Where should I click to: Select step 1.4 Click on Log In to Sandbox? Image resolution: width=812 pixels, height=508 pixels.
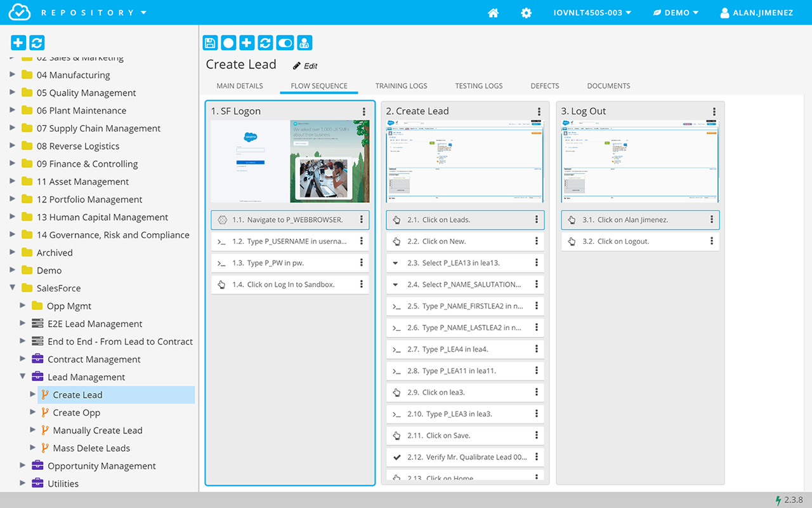pyautogui.click(x=290, y=284)
